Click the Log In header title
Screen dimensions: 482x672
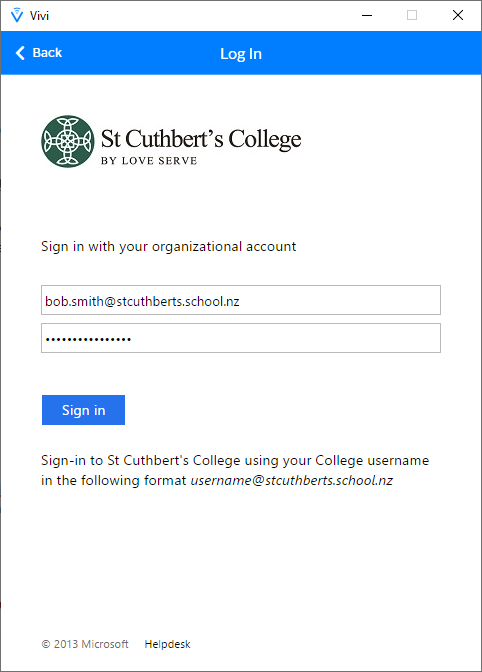[241, 54]
